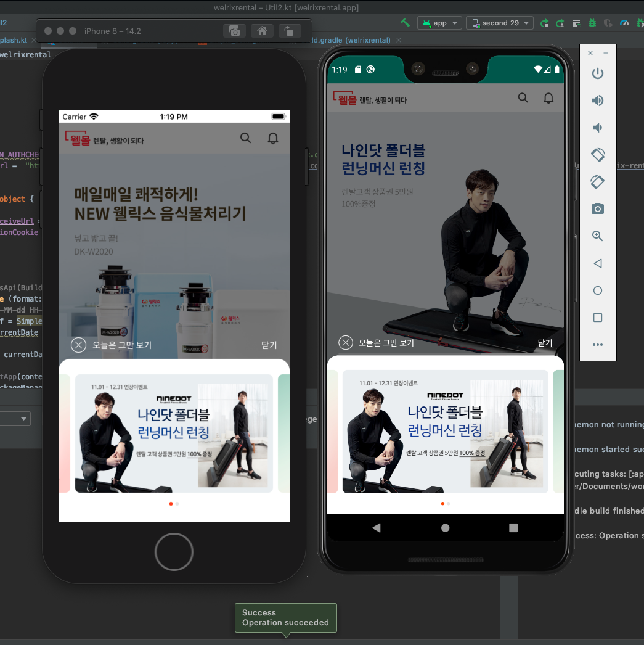
Task: Tap '닫기' on the iPhone popup
Action: (269, 345)
